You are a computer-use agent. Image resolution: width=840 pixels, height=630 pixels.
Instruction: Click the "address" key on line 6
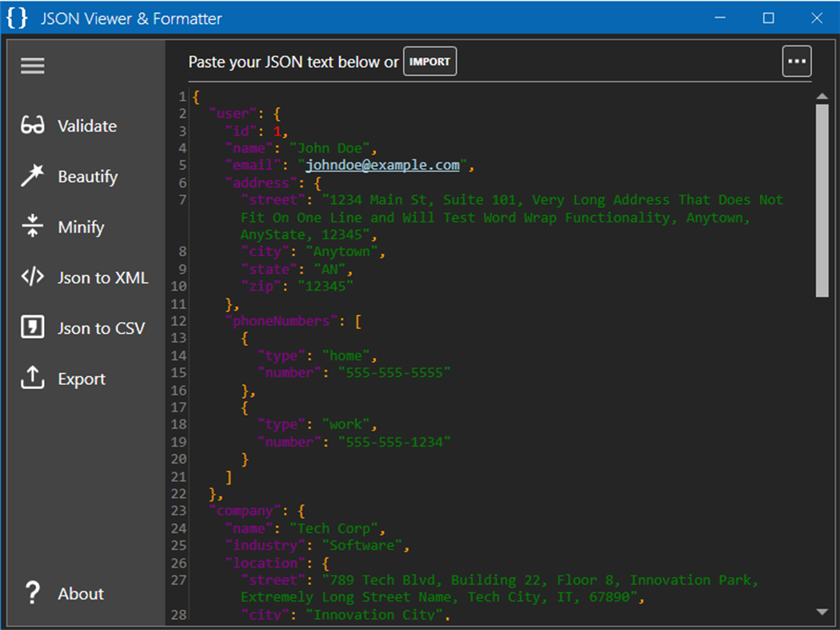point(261,183)
